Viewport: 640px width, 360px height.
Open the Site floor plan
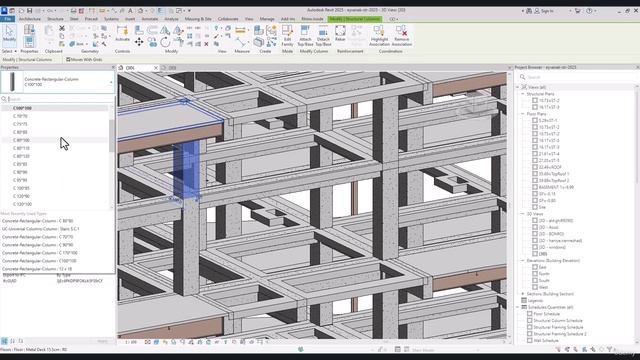(542, 207)
